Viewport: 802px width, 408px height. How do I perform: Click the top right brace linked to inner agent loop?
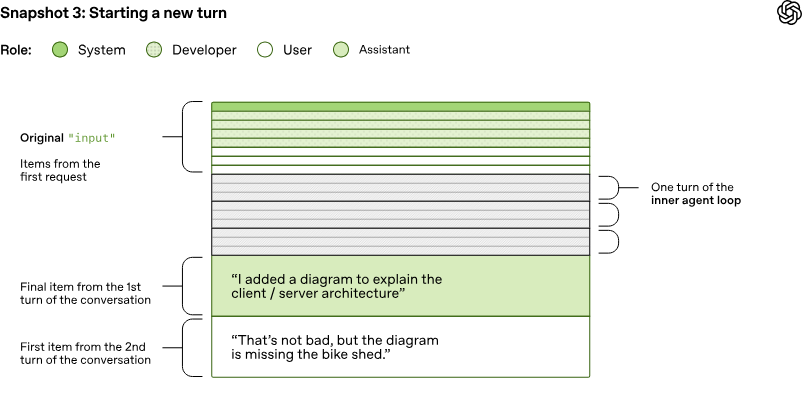click(606, 187)
